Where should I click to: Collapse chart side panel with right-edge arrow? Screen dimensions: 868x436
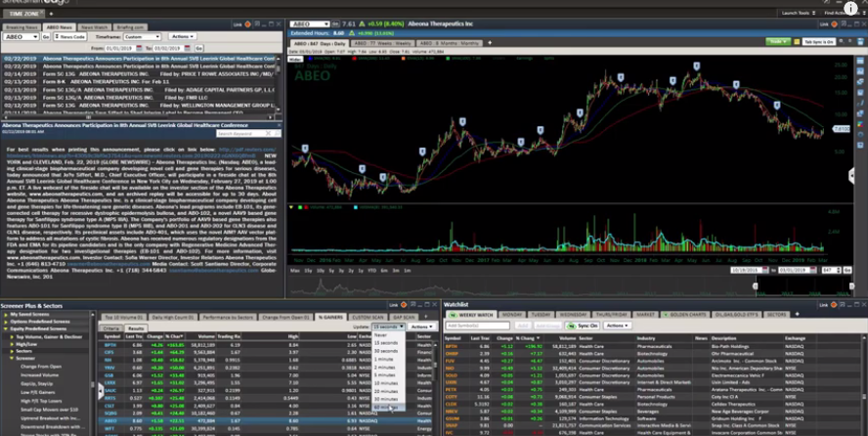pyautogui.click(x=851, y=176)
